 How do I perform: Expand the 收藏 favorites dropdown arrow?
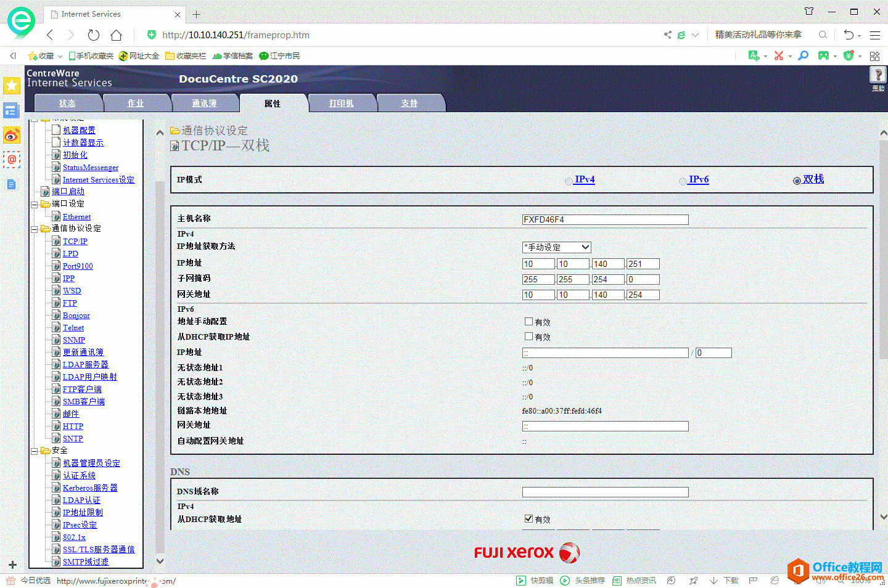tap(60, 56)
